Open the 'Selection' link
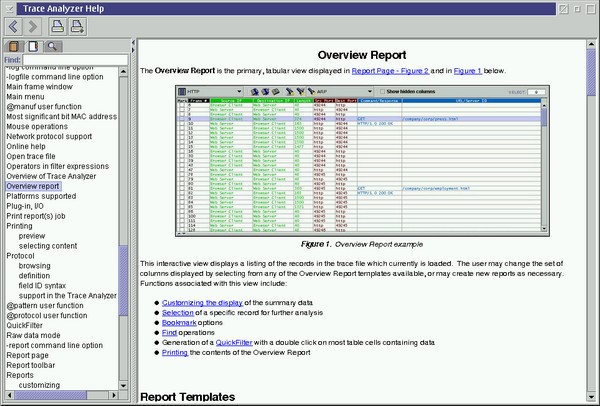 (x=178, y=313)
